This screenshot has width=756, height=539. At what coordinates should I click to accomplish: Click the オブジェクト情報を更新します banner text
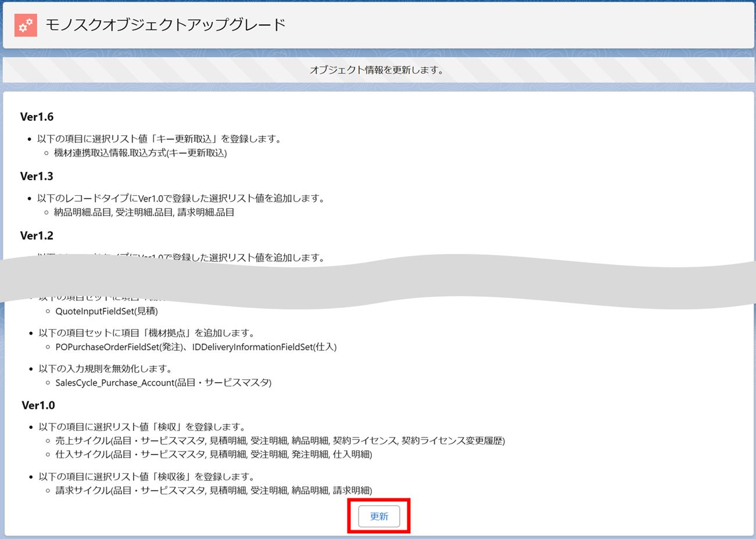pyautogui.click(x=377, y=70)
